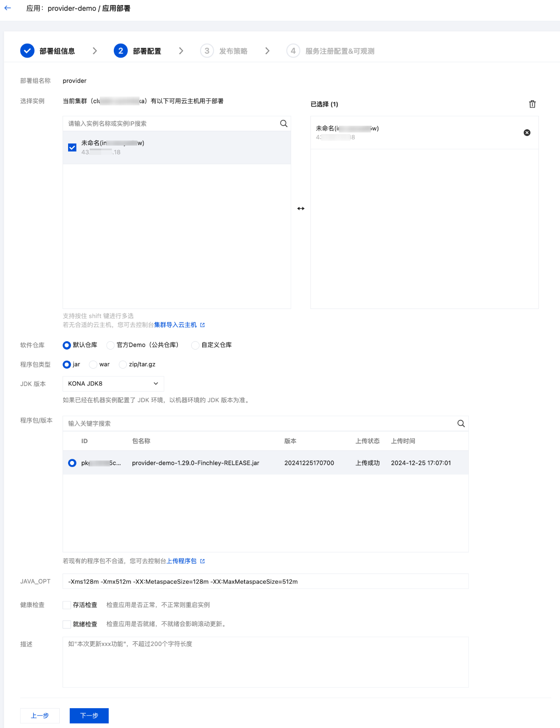
Task: Click upload time 2024-12-25 17:07:01
Action: tap(421, 463)
